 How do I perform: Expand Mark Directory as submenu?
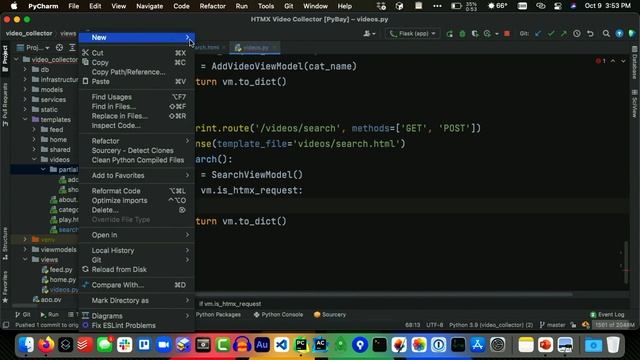[136, 300]
